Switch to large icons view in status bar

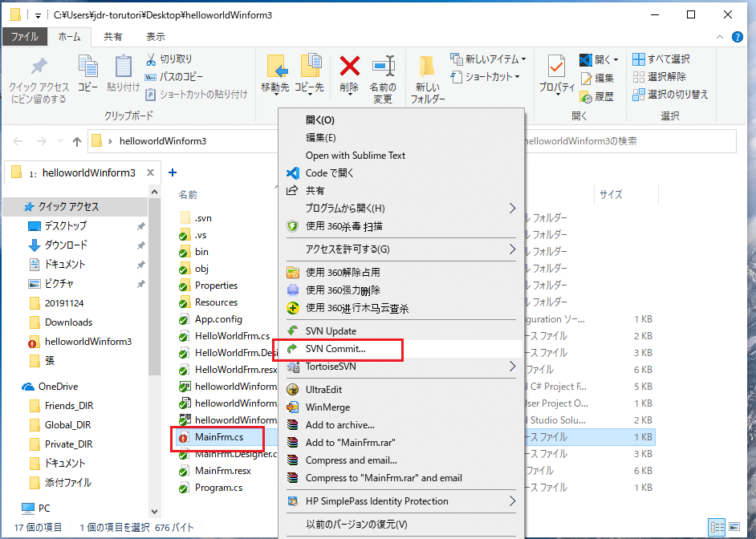734,527
